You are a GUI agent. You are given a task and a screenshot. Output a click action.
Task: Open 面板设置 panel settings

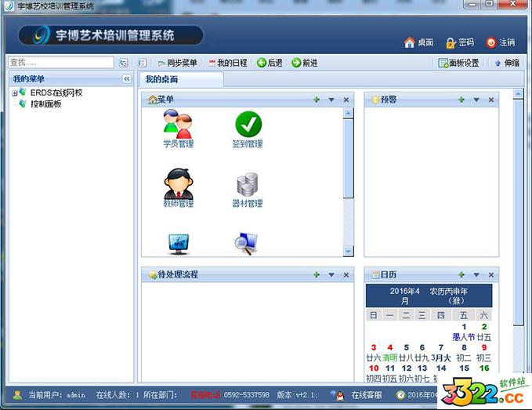(x=458, y=63)
